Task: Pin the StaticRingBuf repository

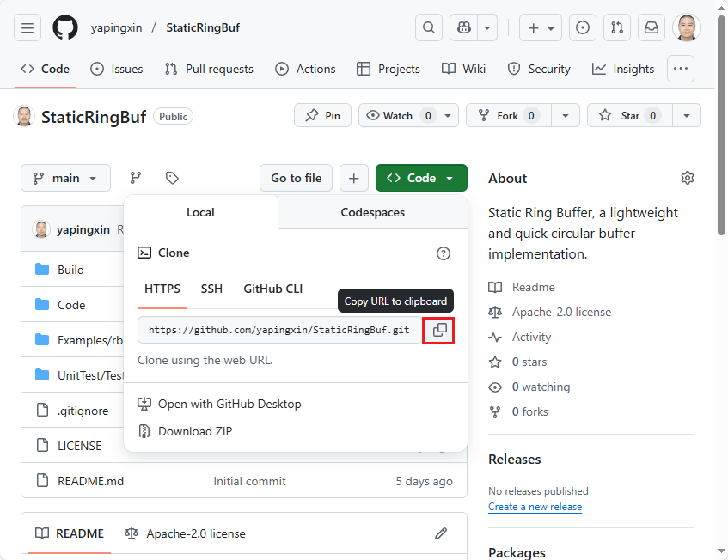Action: (x=322, y=116)
